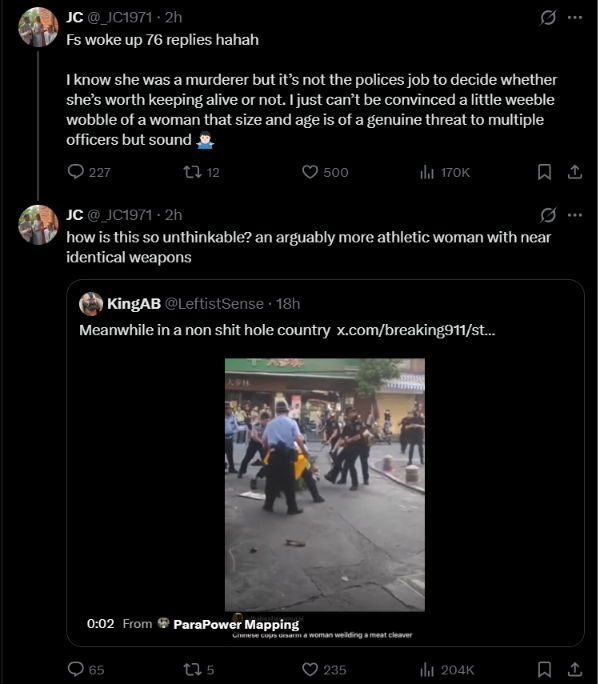Open JC profile avatar on first tweet
This screenshot has height=684, width=598.
click(x=38, y=27)
